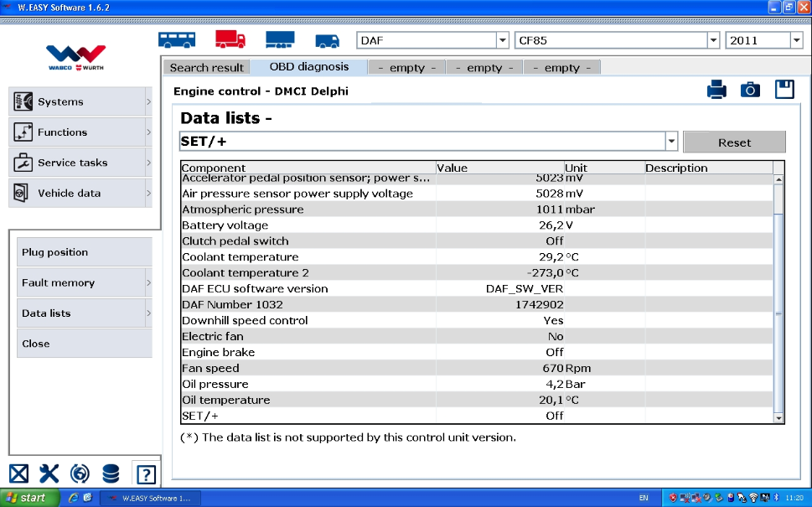
Task: Select the Atmospheric pressure row
Action: tap(477, 210)
